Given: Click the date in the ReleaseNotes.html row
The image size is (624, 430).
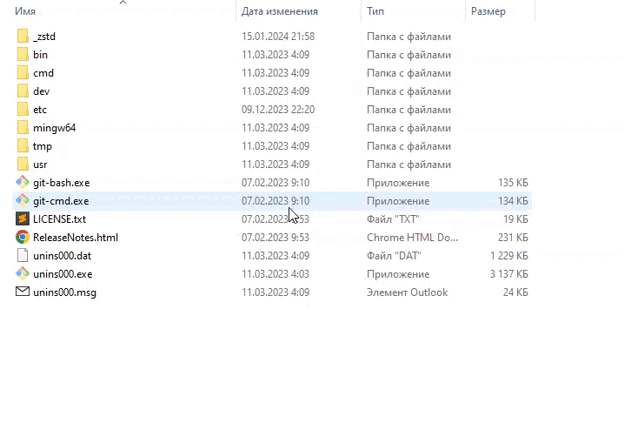Looking at the screenshot, I should [275, 237].
